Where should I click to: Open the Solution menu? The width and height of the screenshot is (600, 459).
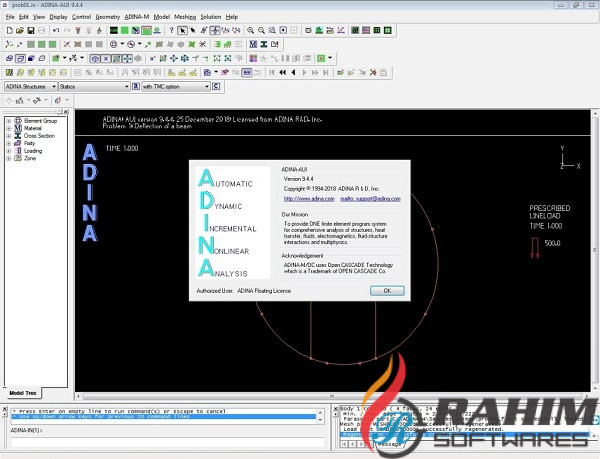tap(211, 17)
